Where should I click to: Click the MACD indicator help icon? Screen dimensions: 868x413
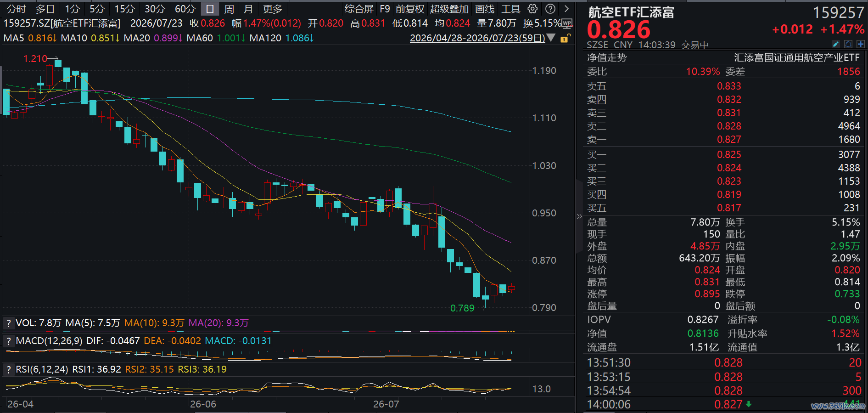(x=8, y=341)
